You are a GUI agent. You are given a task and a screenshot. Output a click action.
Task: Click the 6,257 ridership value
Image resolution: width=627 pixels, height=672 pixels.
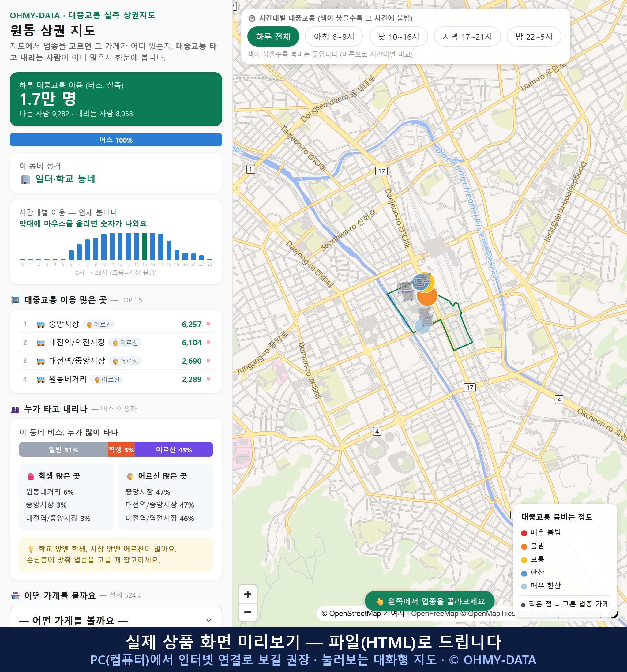(192, 325)
